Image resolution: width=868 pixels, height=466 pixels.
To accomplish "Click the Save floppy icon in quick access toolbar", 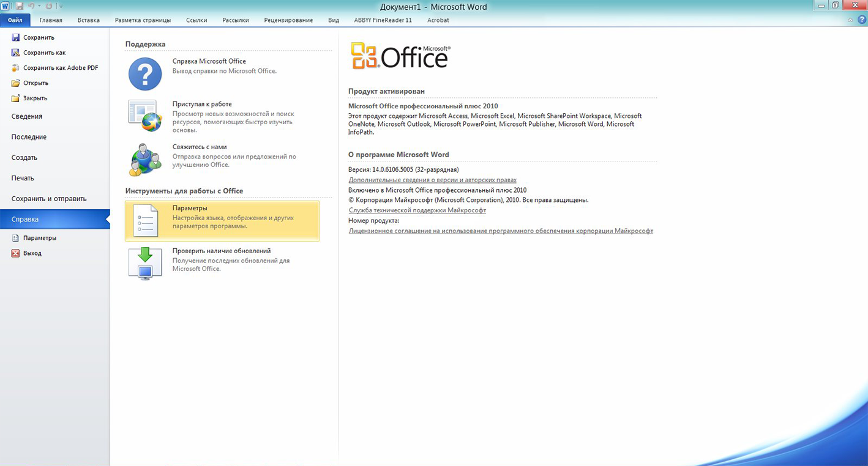I will tap(20, 6).
